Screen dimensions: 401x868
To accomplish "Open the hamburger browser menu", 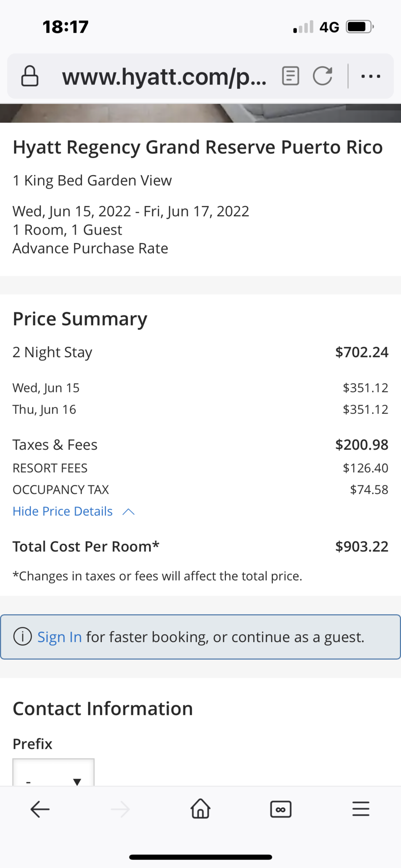I will coord(361,809).
